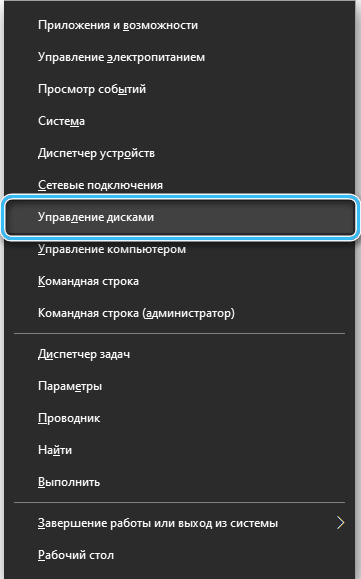
Task: Show Рабочий стол
Action: pyautogui.click(x=180, y=555)
